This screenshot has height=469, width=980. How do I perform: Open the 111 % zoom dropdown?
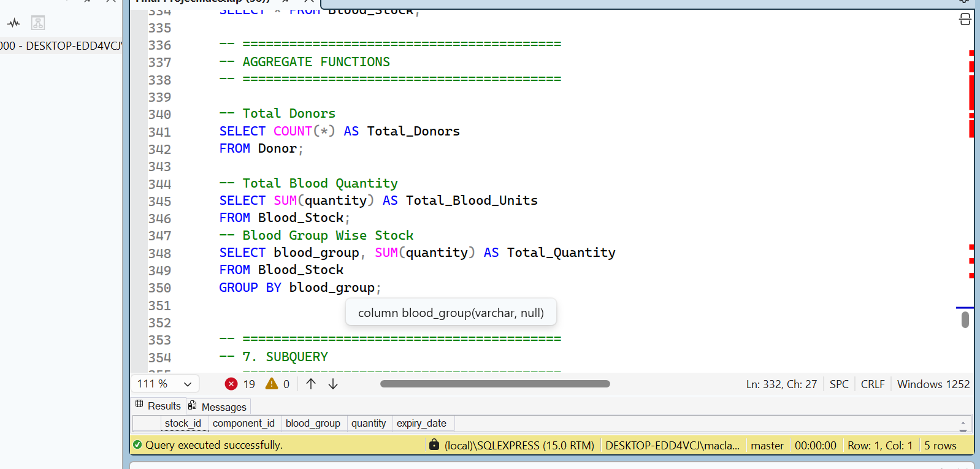(x=165, y=384)
